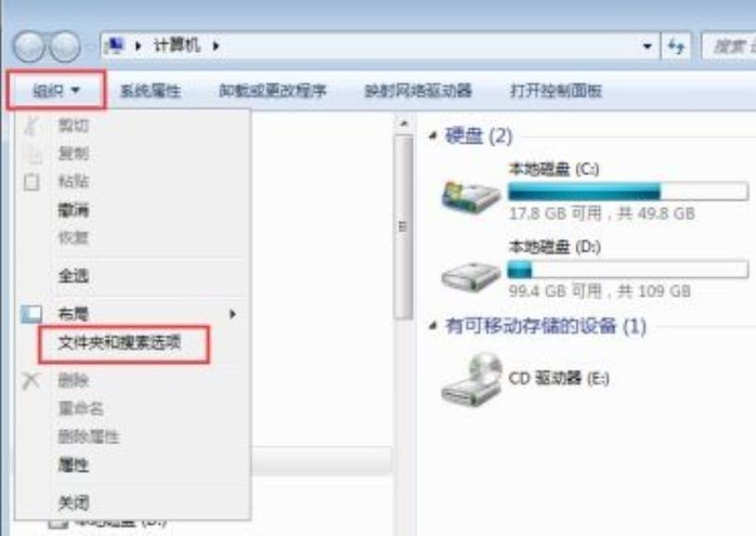Choose 文件夹和搜索选项 from the menu
Image resolution: width=756 pixels, height=536 pixels.
(120, 343)
